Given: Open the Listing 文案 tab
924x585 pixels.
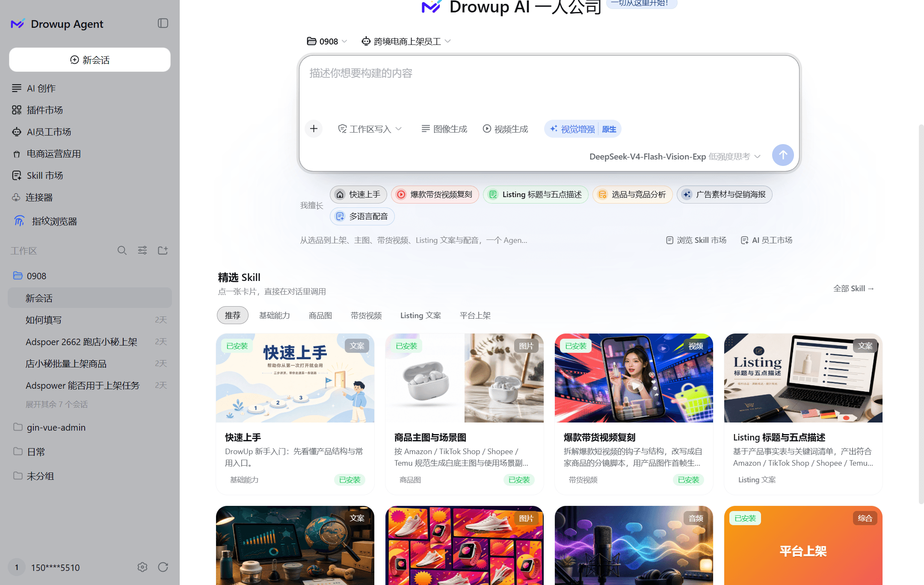Looking at the screenshot, I should point(421,316).
